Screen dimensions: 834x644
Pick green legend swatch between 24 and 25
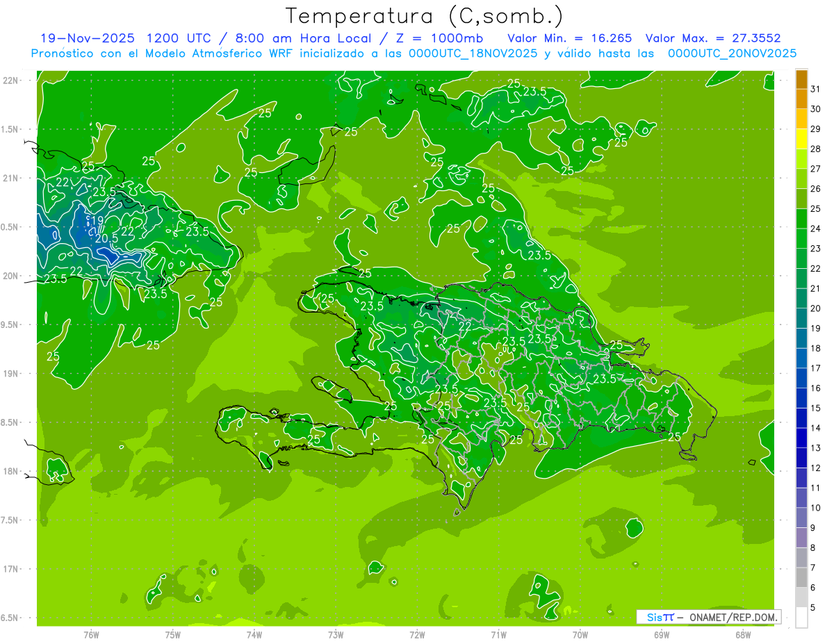pyautogui.click(x=801, y=219)
